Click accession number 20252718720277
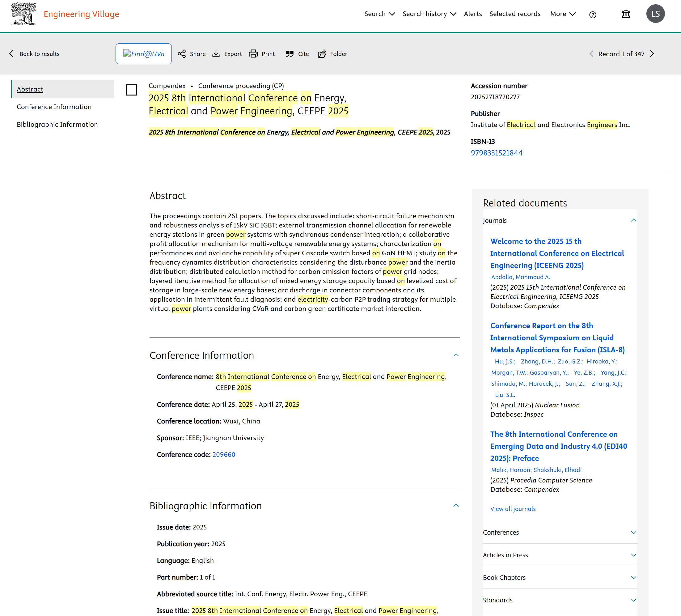The width and height of the screenshot is (681, 616). click(x=495, y=97)
